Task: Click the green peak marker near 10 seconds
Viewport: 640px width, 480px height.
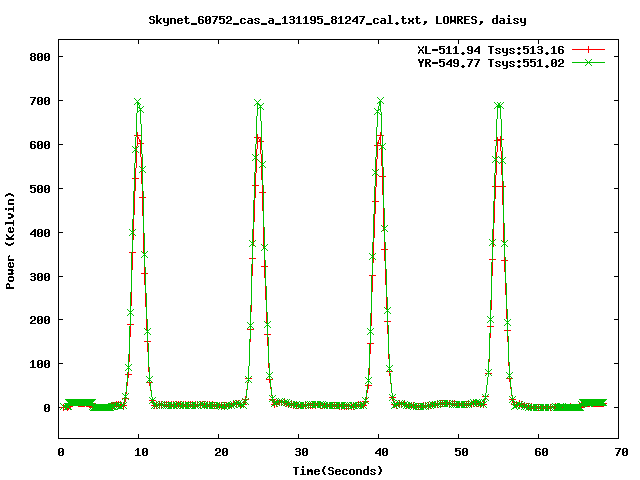Action: 138,102
